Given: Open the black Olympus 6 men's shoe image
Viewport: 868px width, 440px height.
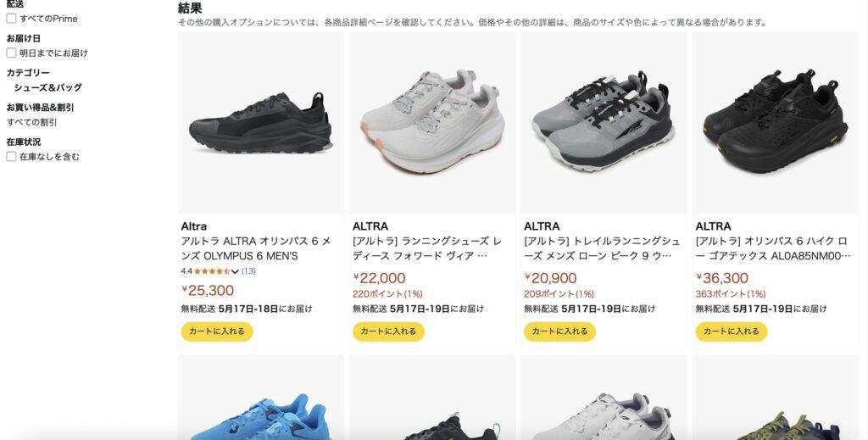Looking at the screenshot, I should pyautogui.click(x=261, y=124).
